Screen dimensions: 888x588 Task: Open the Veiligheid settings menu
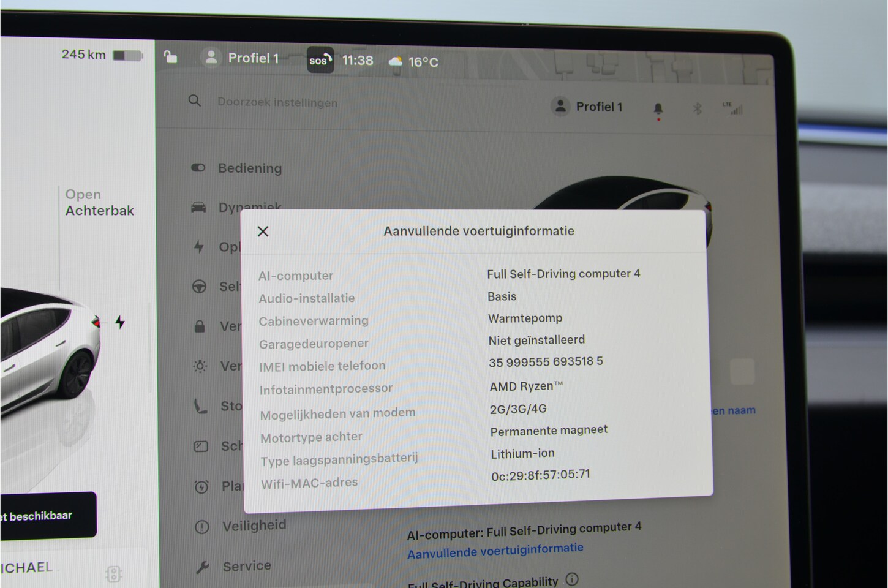coord(254,526)
